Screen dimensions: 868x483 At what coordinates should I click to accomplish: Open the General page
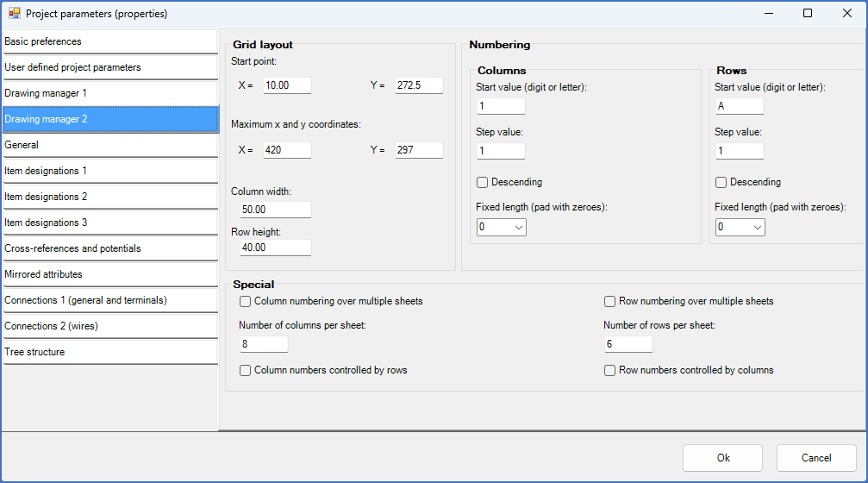click(x=110, y=145)
